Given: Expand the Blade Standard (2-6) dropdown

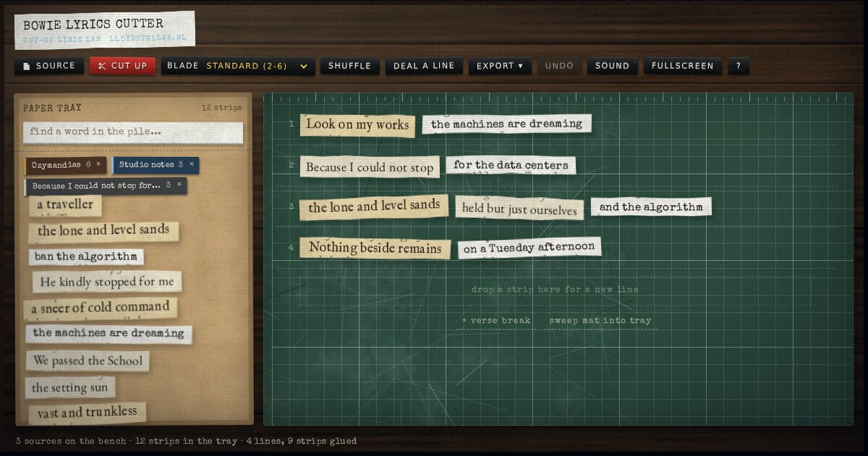Looking at the screenshot, I should (x=238, y=66).
